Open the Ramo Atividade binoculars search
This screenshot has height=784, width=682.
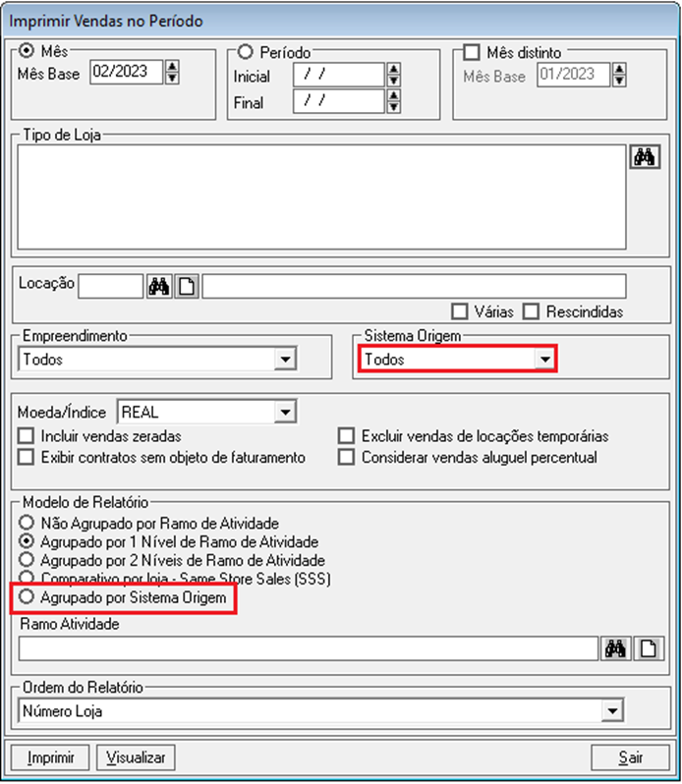(615, 648)
